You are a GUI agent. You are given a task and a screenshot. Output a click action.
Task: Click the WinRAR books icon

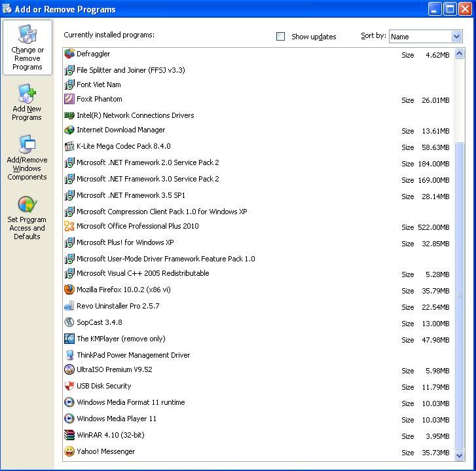click(x=69, y=435)
